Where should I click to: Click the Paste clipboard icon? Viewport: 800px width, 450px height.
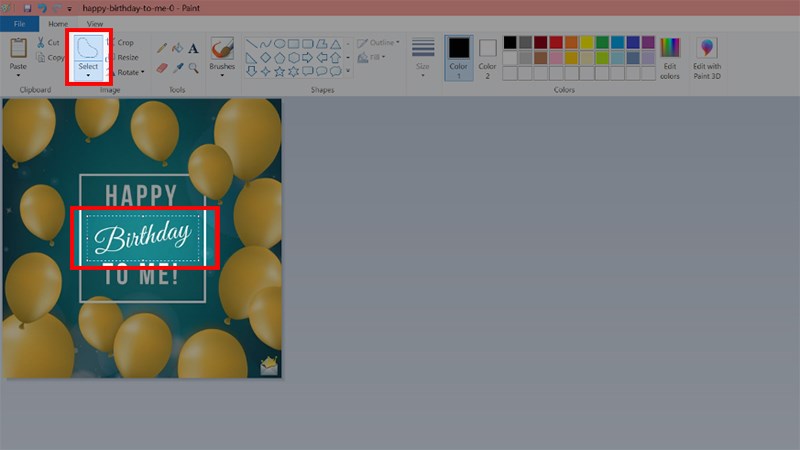click(x=18, y=48)
